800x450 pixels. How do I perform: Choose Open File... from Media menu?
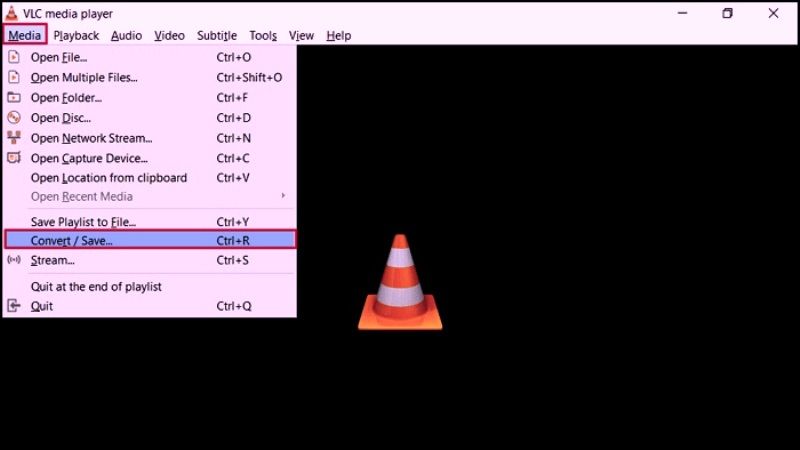pyautogui.click(x=149, y=57)
